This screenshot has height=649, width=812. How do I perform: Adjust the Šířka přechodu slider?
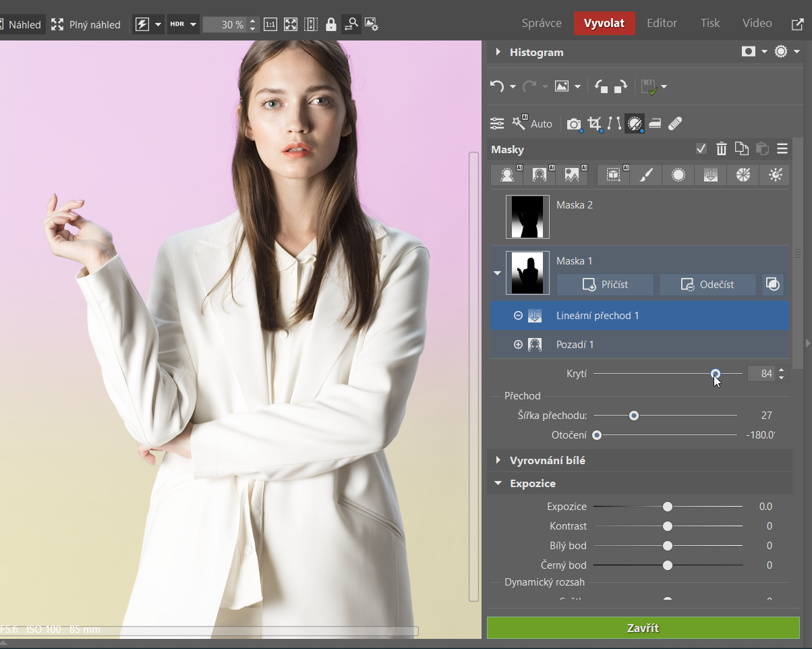(x=634, y=416)
